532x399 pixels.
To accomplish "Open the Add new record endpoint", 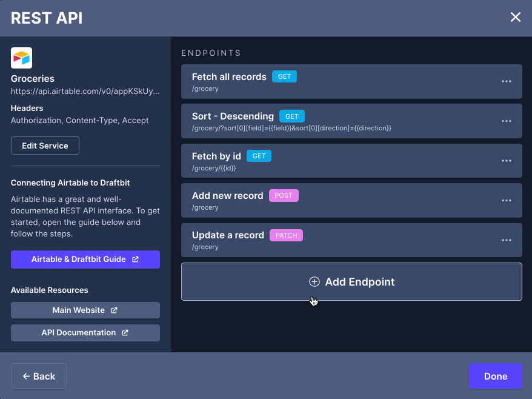I will 351,200.
